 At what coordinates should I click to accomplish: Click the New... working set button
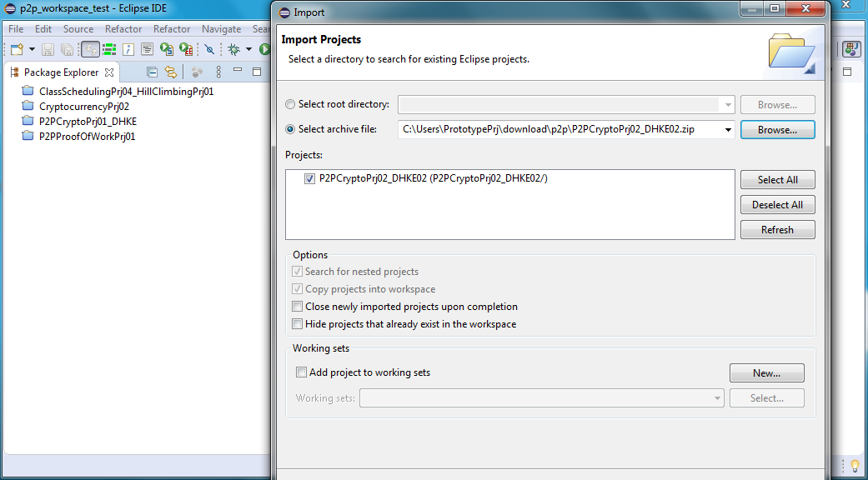[x=767, y=373]
